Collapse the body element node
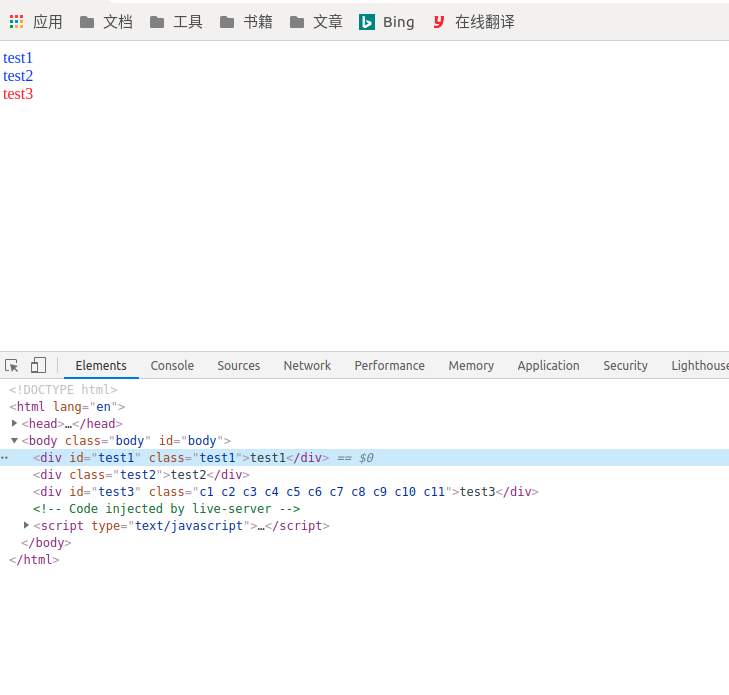The width and height of the screenshot is (729, 695). [x=14, y=440]
